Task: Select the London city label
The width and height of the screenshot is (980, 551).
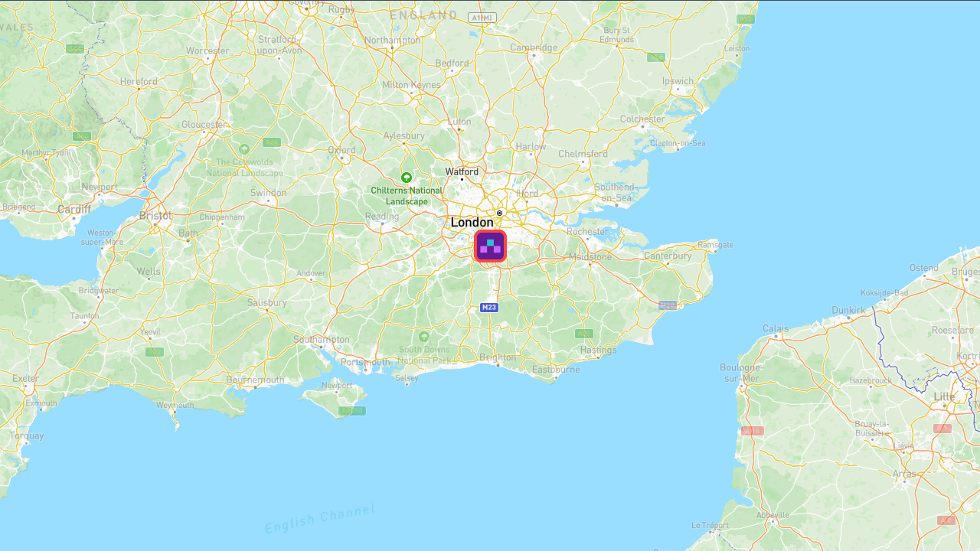Action: [472, 222]
